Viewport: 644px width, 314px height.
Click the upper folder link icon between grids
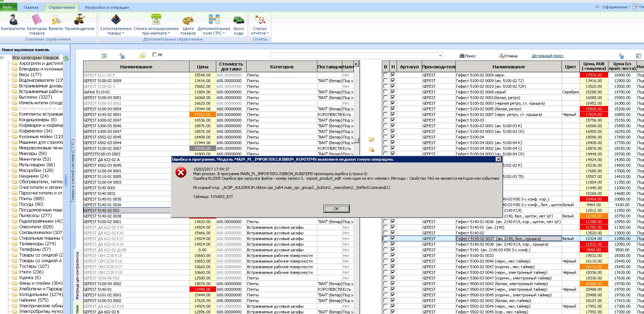pyautogui.click(x=371, y=140)
